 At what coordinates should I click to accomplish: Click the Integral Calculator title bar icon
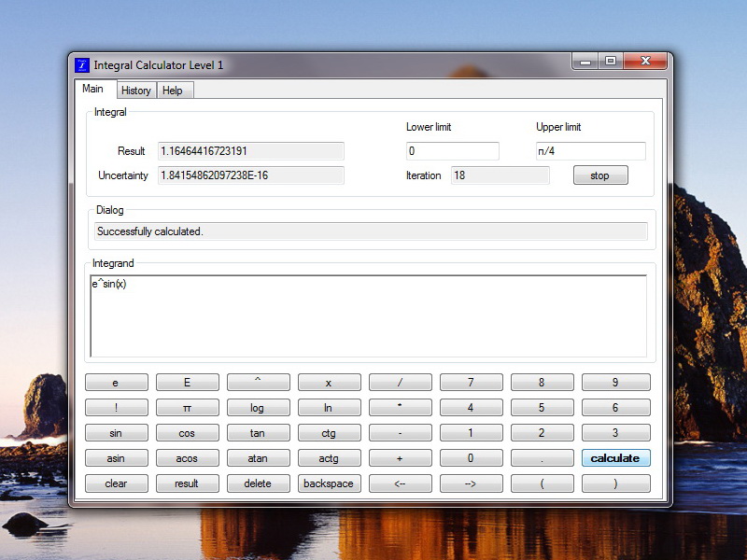82,64
